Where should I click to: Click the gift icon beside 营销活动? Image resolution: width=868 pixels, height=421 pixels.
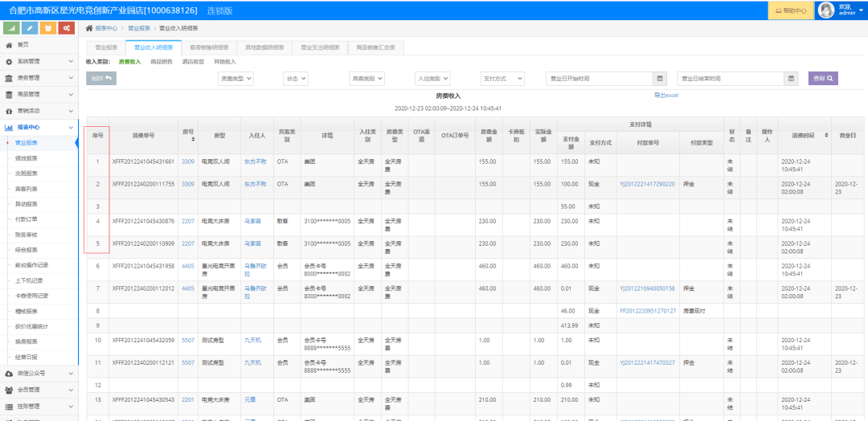9,111
